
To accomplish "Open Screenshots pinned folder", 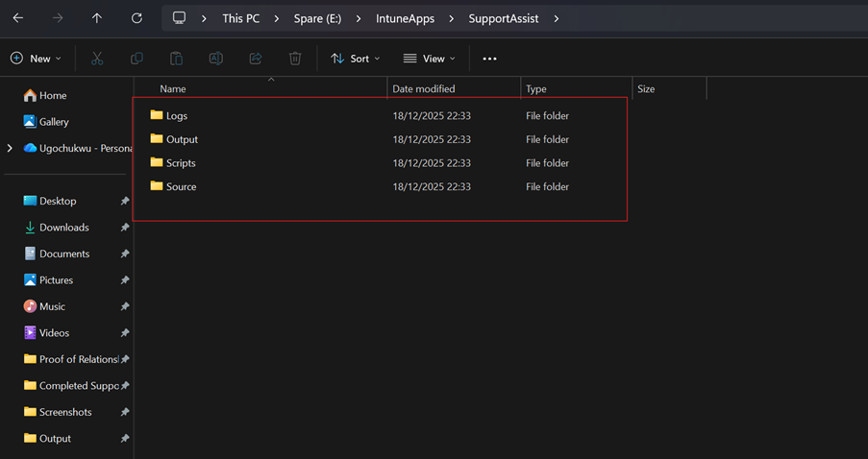I will tap(58, 412).
